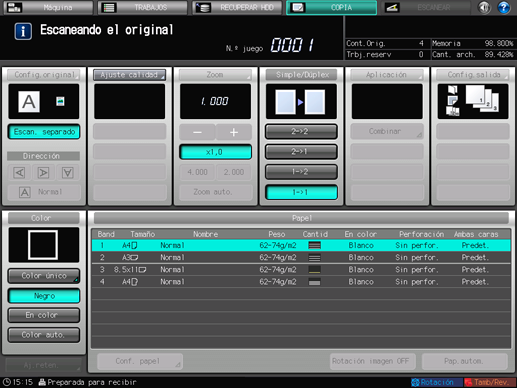517x388 pixels.
Task: Click tray 1 paper quantity indicator
Action: click(x=315, y=245)
